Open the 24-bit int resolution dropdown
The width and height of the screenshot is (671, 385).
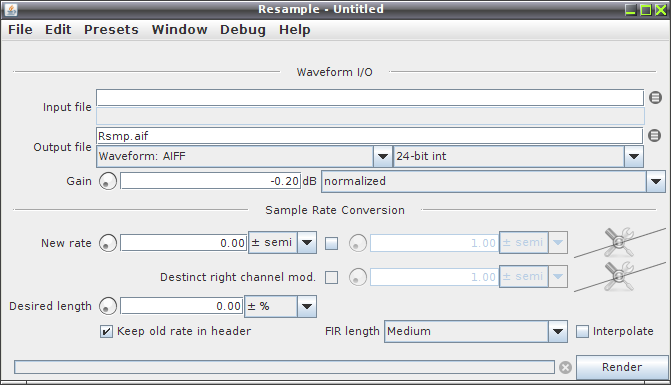519,157
